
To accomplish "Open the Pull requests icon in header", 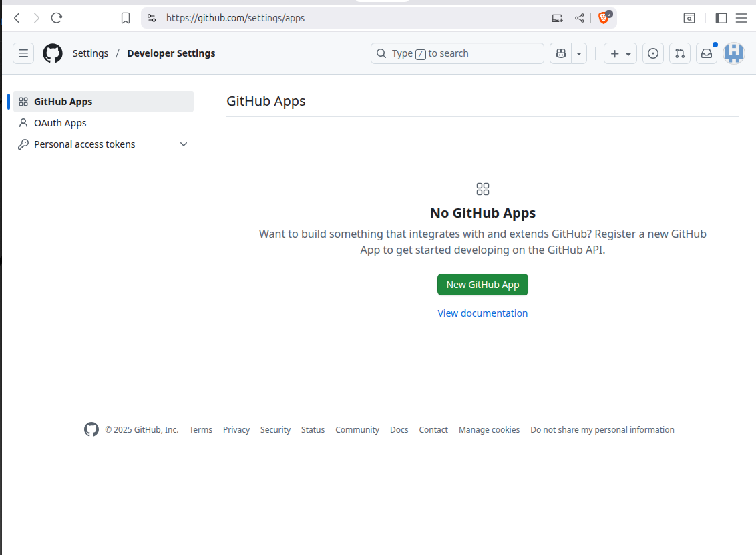I will coord(679,53).
